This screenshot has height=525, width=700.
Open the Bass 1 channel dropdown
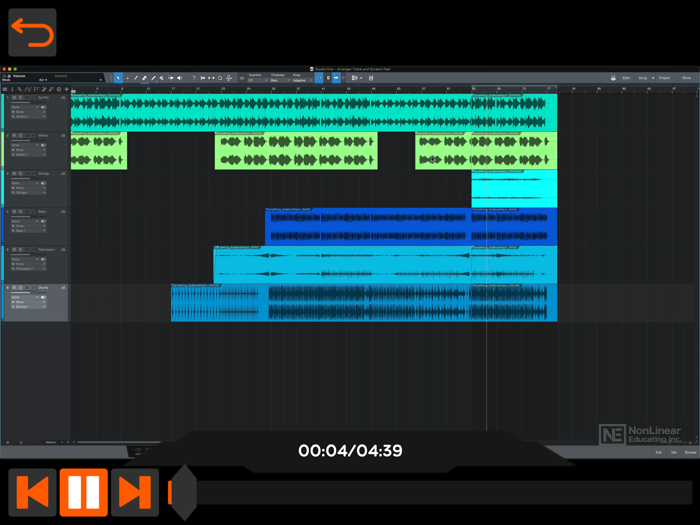29,230
